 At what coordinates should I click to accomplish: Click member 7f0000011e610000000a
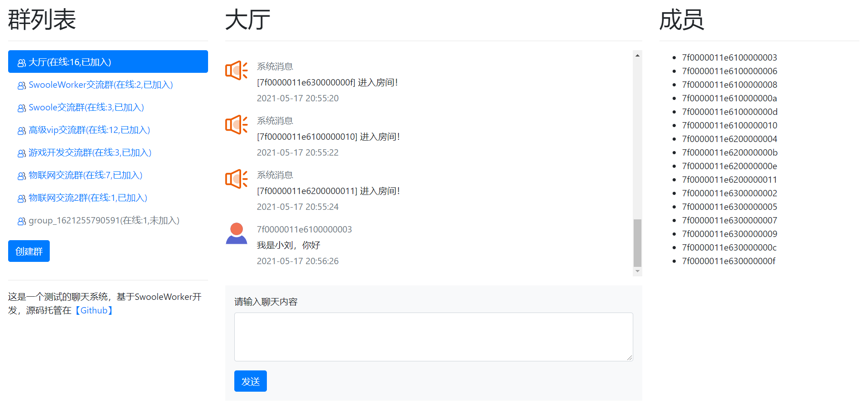coord(730,98)
